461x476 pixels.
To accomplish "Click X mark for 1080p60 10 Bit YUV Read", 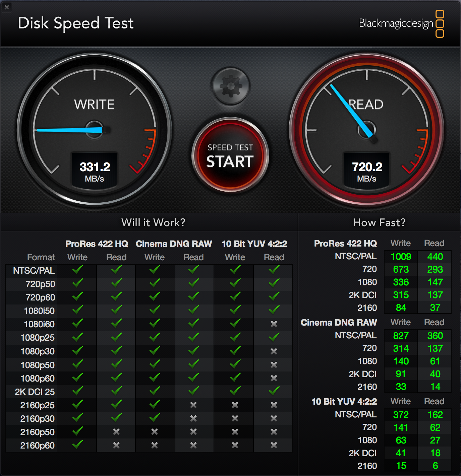I will click(274, 378).
